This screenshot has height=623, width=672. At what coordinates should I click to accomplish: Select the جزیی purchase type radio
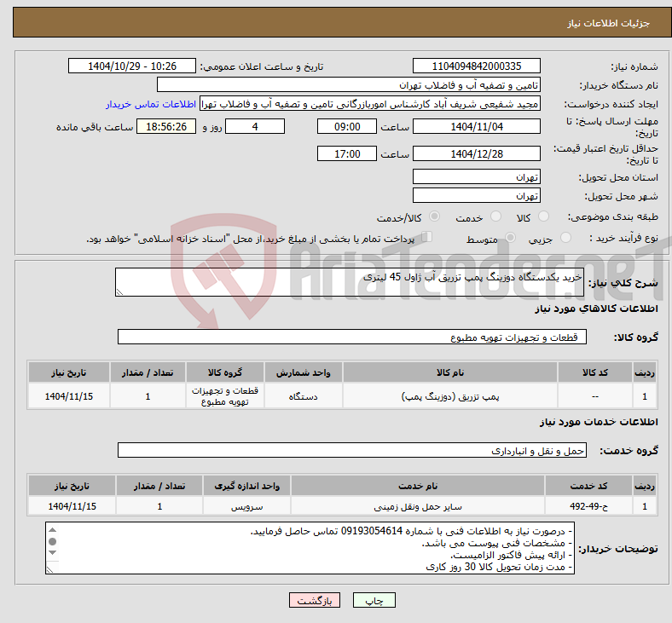565,237
